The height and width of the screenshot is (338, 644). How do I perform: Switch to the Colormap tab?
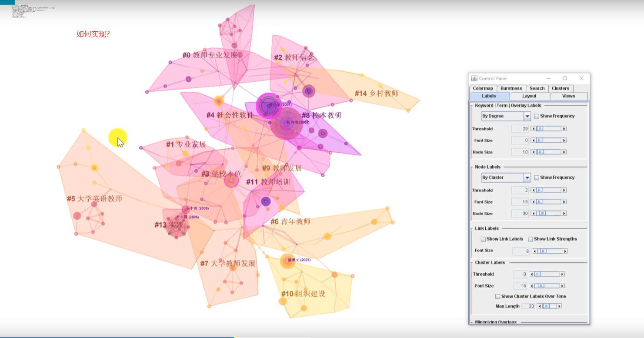click(x=483, y=88)
